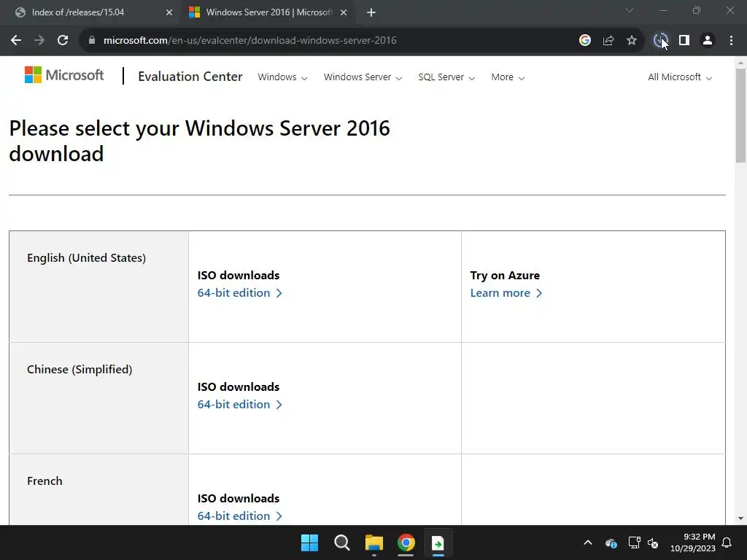Open the Evaluation Center home link

click(x=190, y=77)
